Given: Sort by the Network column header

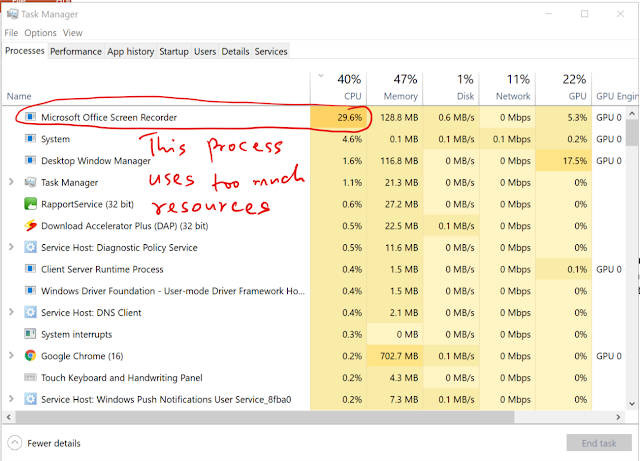Looking at the screenshot, I should point(507,88).
